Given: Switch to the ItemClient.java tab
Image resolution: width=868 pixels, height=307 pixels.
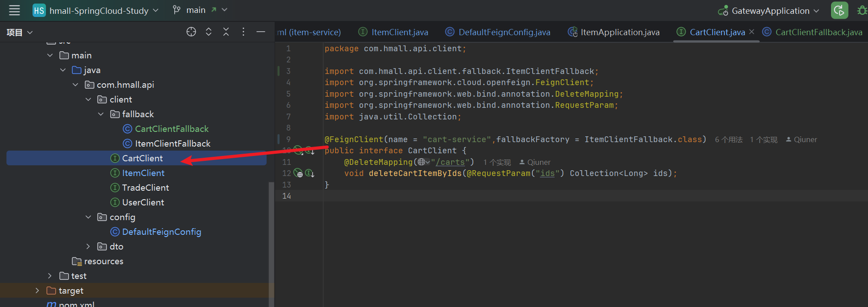Looking at the screenshot, I should point(393,32).
